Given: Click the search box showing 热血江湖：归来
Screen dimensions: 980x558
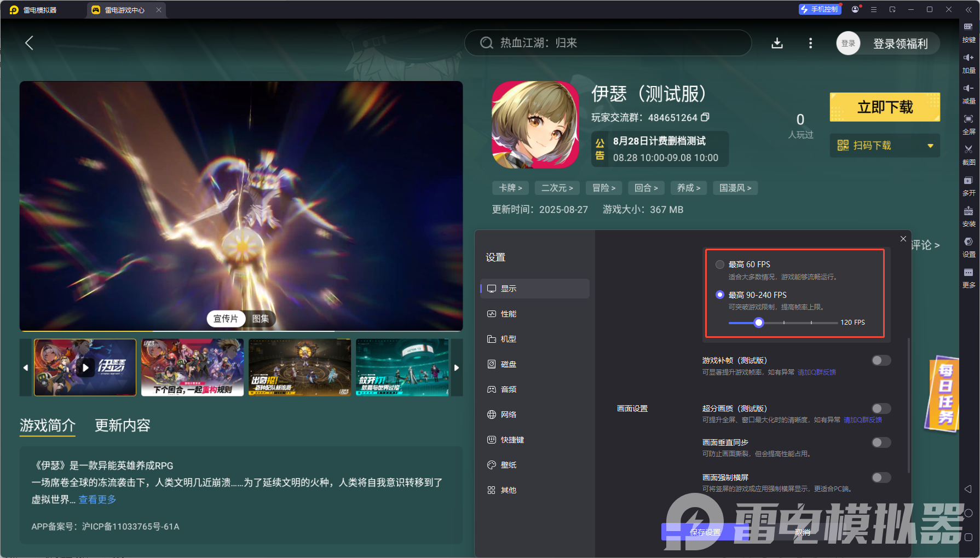Looking at the screenshot, I should point(608,43).
